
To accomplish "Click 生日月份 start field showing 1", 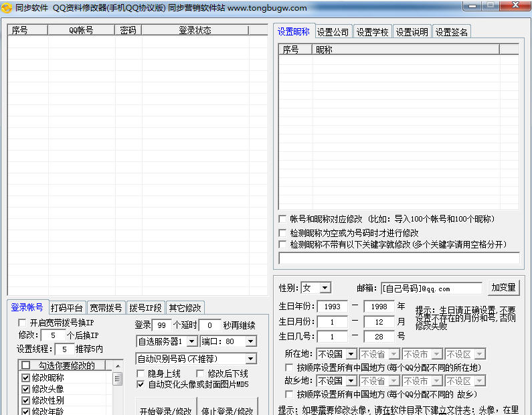I will (332, 322).
